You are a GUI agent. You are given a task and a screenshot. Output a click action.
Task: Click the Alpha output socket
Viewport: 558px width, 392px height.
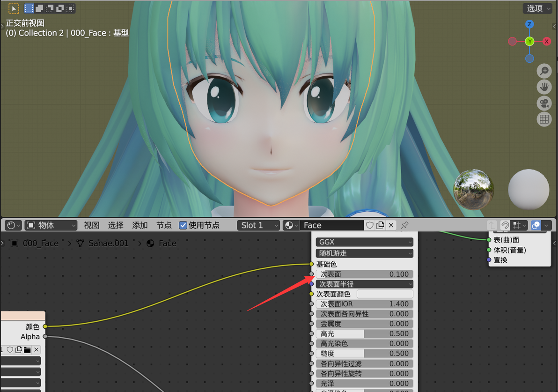45,336
